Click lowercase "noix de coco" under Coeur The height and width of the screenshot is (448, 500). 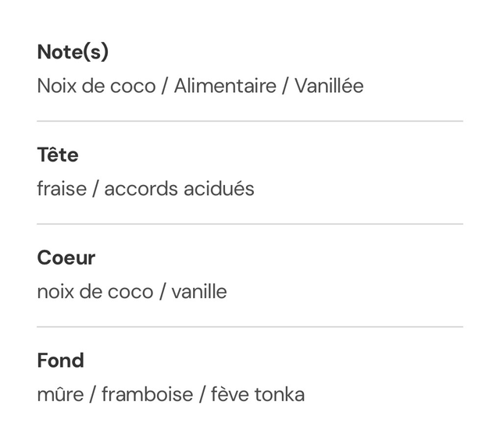click(95, 292)
